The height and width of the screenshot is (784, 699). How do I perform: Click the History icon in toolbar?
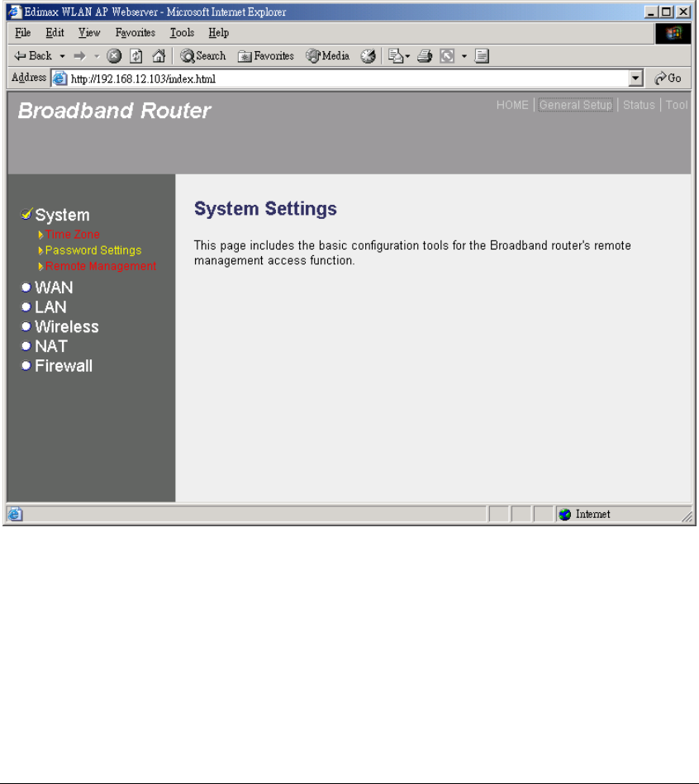[368, 56]
